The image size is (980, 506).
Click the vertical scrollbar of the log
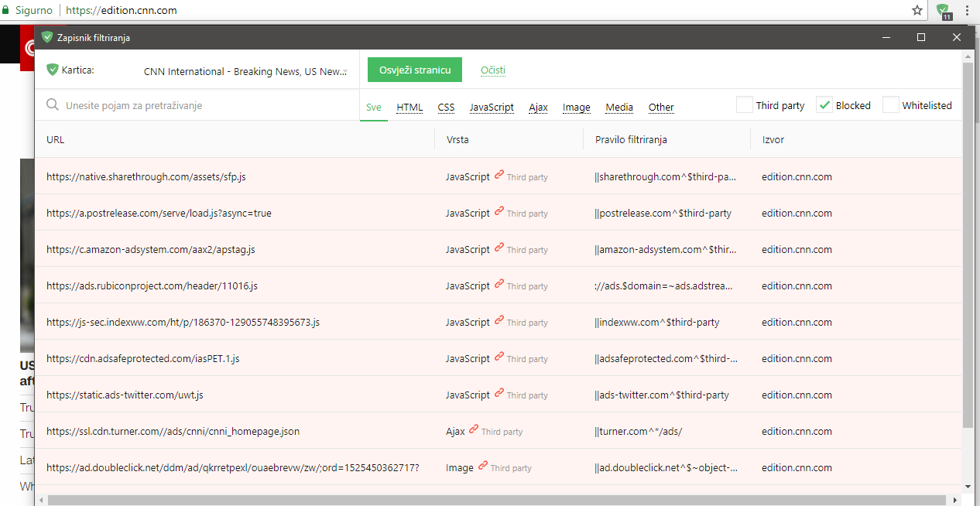coord(968,245)
